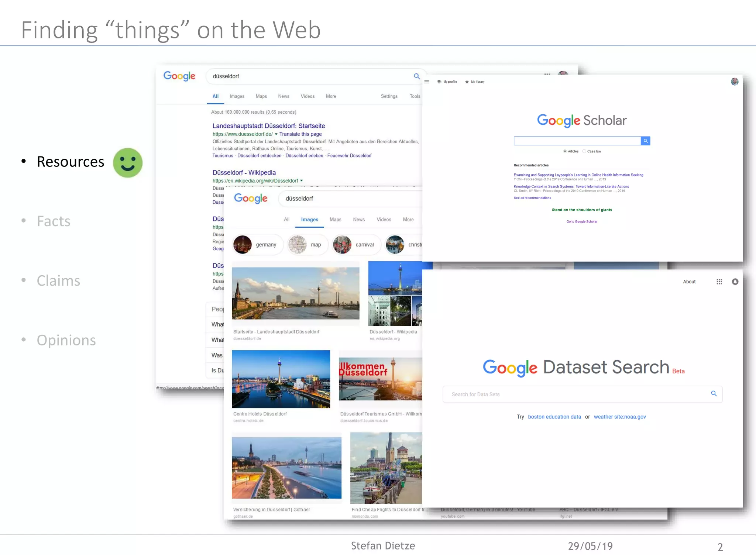The height and width of the screenshot is (555, 756).
Task: Open Tools in web search window
Action: 415,96
